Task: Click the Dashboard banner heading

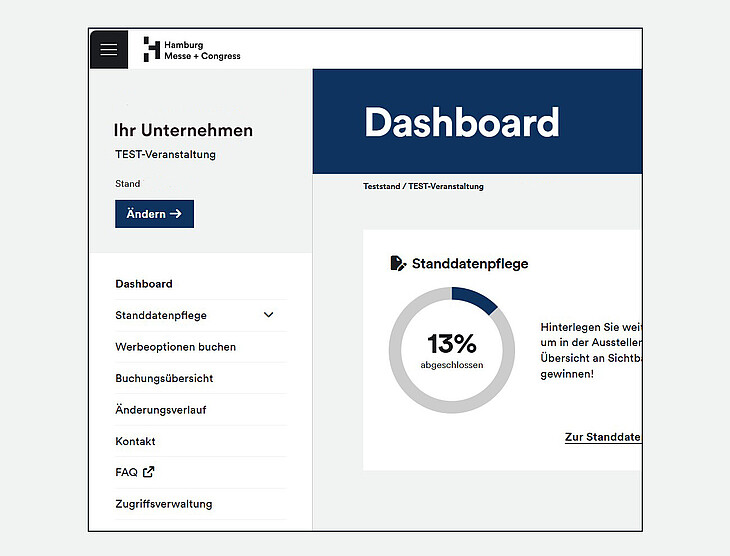Action: point(461,123)
